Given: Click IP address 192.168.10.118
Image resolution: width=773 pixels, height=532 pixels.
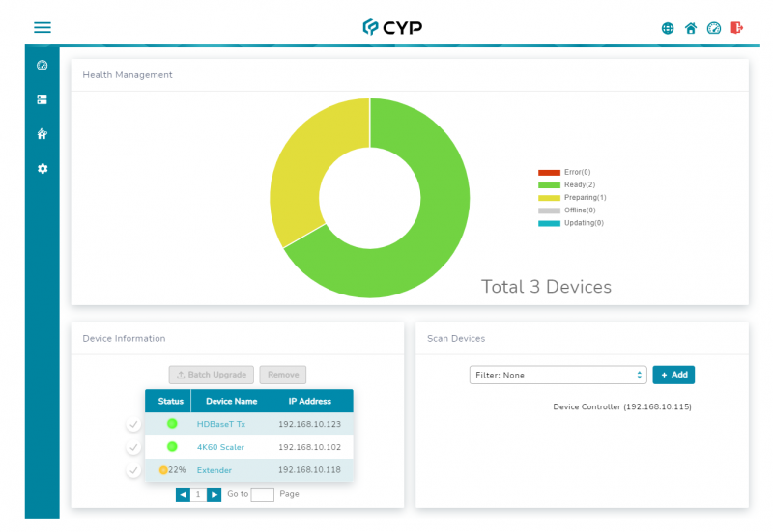Looking at the screenshot, I should 309,470.
